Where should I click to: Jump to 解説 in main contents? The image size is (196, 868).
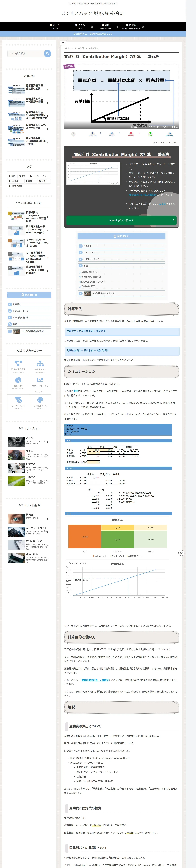pos(85,266)
